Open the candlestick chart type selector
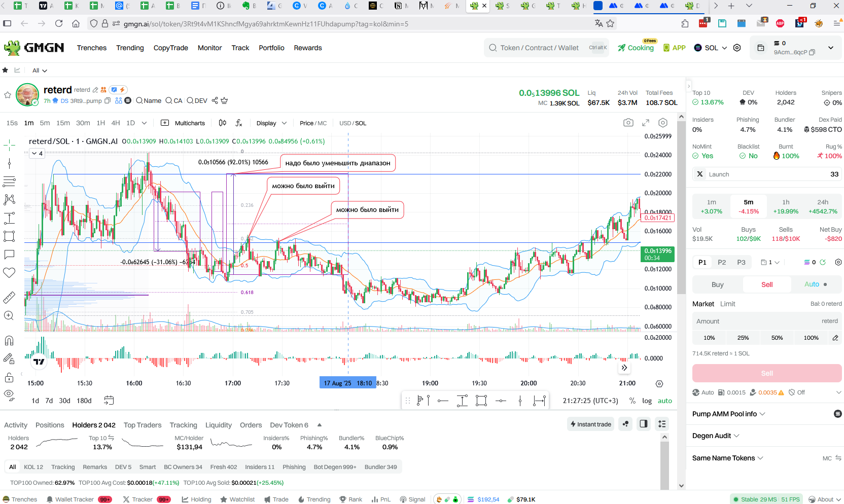This screenshot has width=844, height=504. point(222,123)
